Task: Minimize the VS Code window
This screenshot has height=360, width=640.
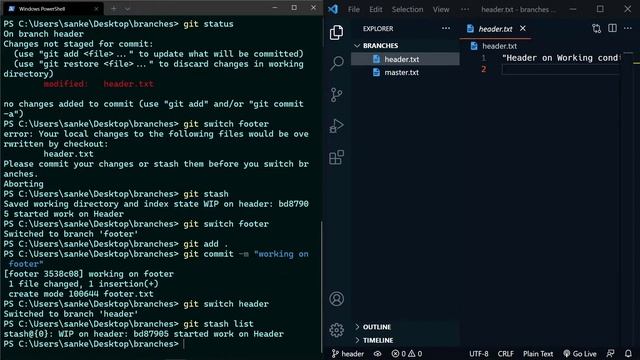Action: [x=573, y=9]
